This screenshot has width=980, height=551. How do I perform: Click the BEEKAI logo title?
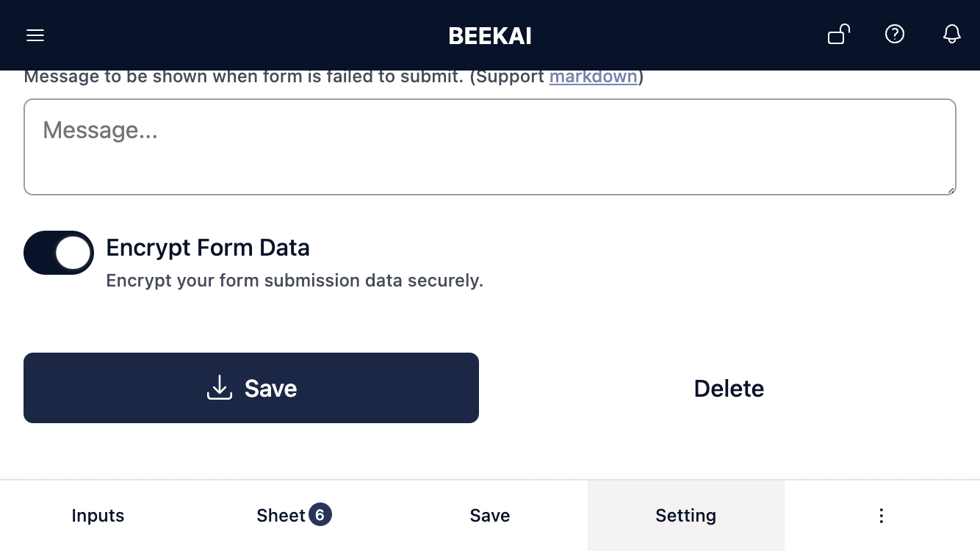coord(490,36)
